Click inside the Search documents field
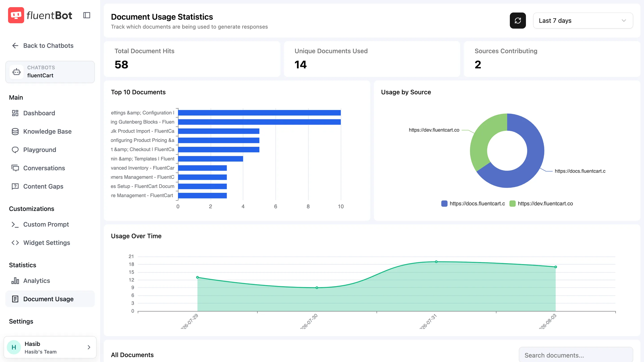Screen dimensions: 644x362 pos(576,355)
